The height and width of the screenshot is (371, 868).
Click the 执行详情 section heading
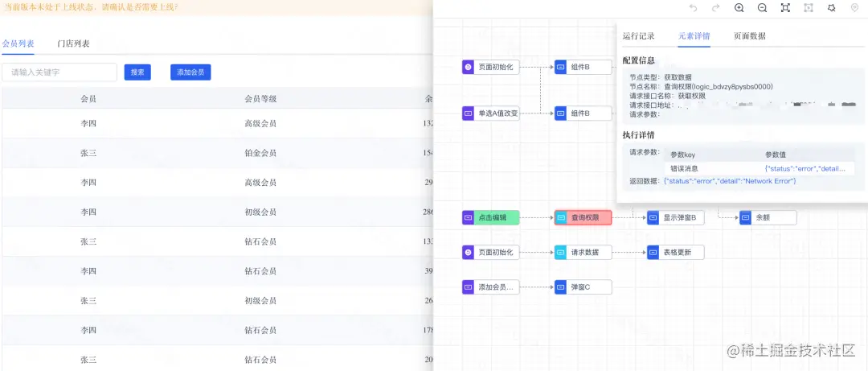[x=639, y=134]
